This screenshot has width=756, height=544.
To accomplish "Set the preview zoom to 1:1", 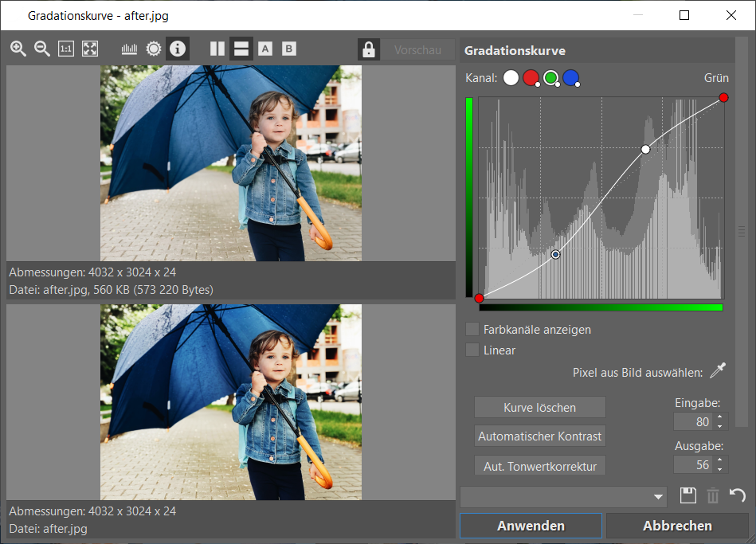I will (x=66, y=49).
